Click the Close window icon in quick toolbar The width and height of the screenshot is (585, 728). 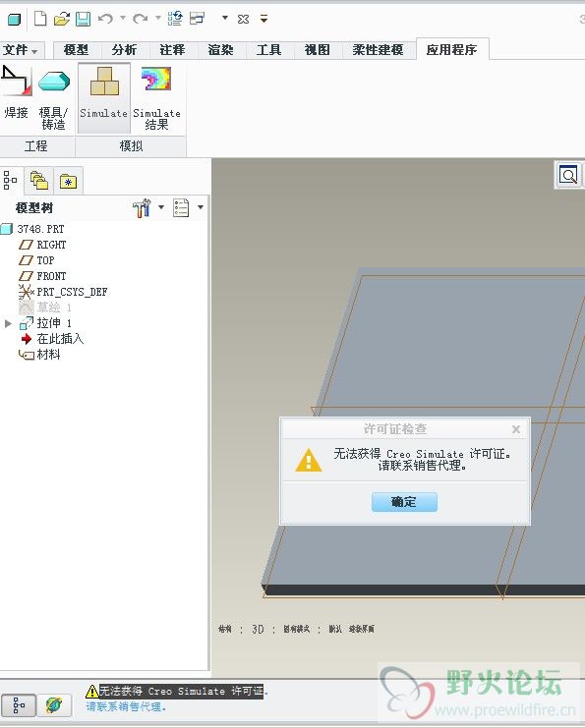(243, 19)
